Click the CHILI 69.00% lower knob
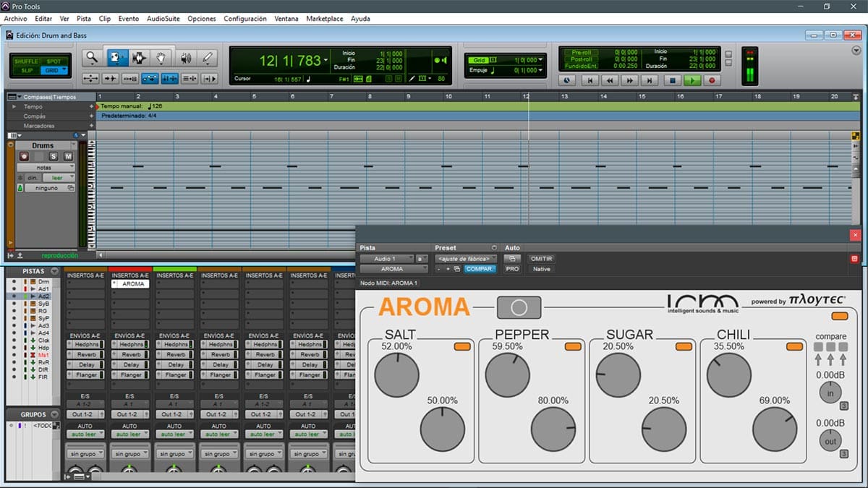This screenshot has width=868, height=488. click(775, 429)
